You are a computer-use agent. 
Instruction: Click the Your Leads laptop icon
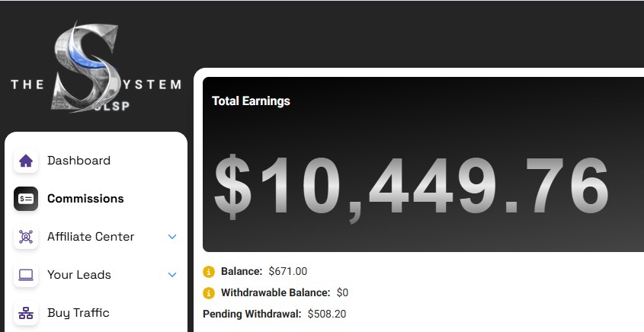point(26,275)
